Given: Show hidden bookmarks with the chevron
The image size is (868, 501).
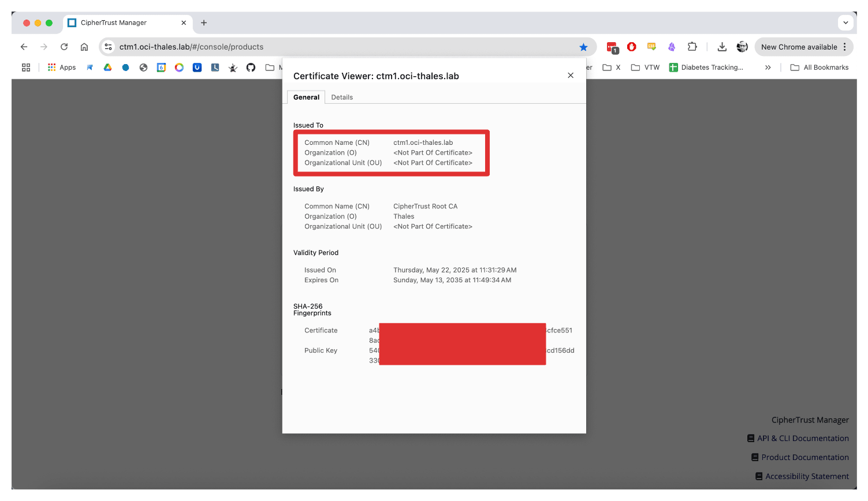Looking at the screenshot, I should [x=768, y=68].
